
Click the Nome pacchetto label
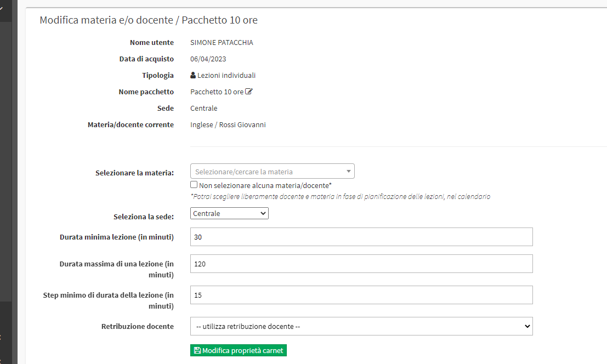click(146, 92)
